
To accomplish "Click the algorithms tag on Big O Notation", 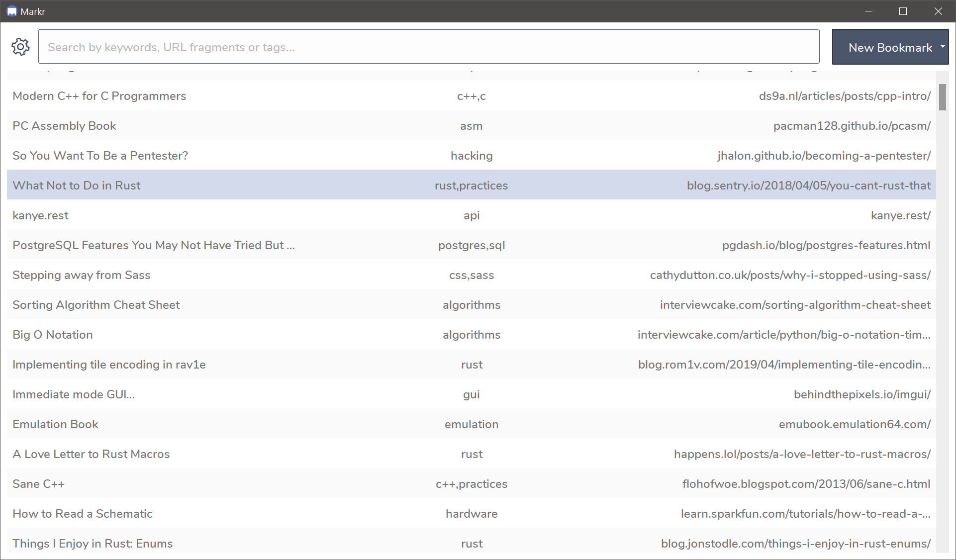I will pos(471,335).
